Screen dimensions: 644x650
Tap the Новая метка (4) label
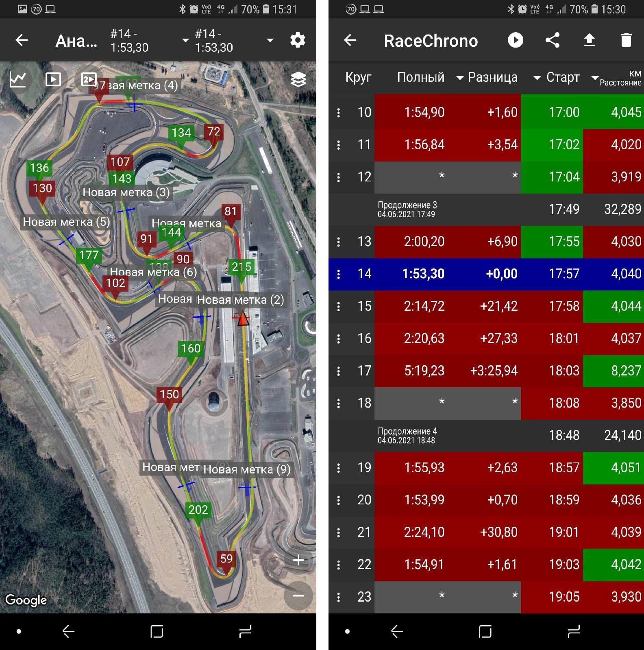coord(142,85)
